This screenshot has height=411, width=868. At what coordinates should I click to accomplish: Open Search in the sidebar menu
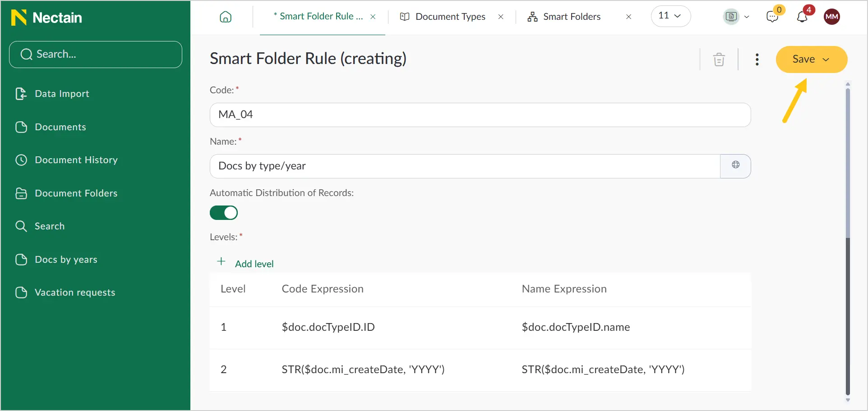(40, 226)
